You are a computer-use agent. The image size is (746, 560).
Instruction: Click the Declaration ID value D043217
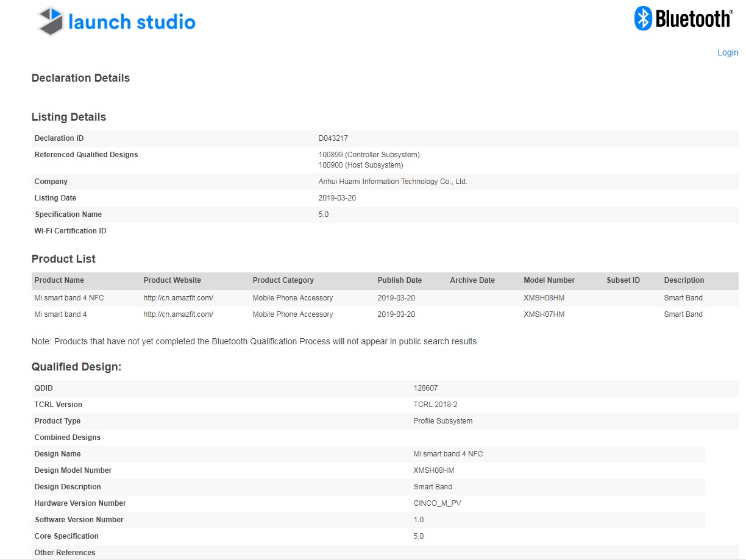(x=333, y=138)
